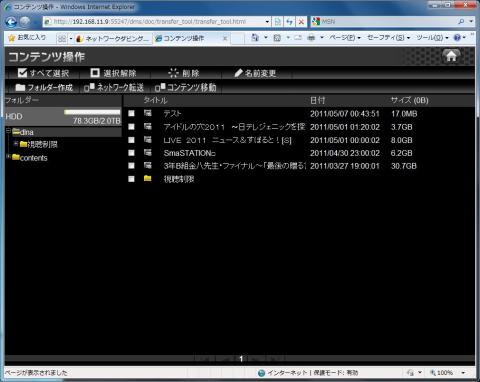Click the サイズ column header
The height and width of the screenshot is (382, 480).
click(x=409, y=100)
